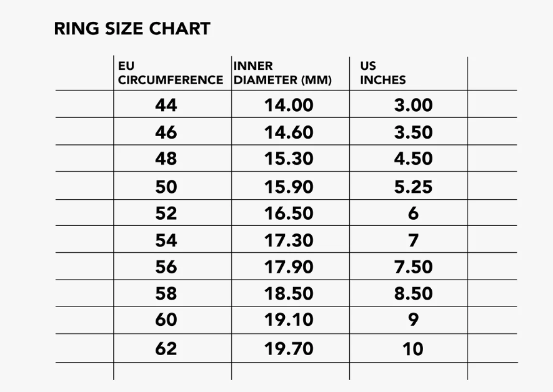Viewport: 553px width, 392px height.
Task: Select inner diameter value 18.50
Action: coord(289,293)
